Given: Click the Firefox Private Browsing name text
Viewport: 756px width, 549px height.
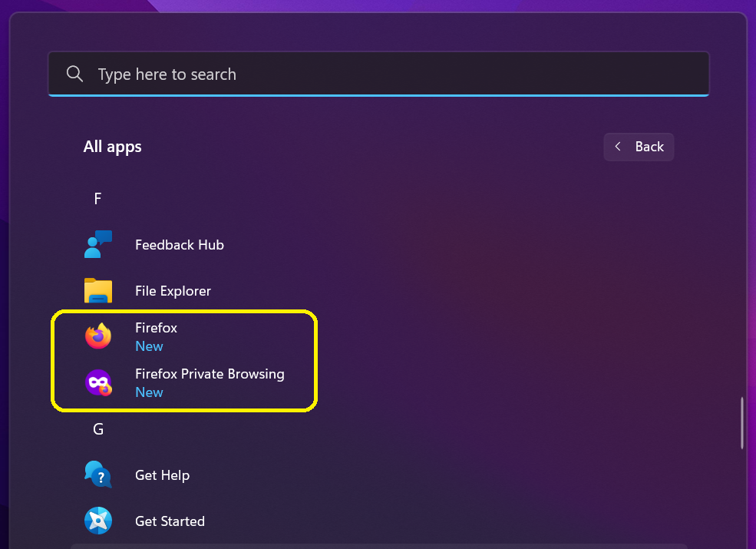Looking at the screenshot, I should [x=210, y=374].
